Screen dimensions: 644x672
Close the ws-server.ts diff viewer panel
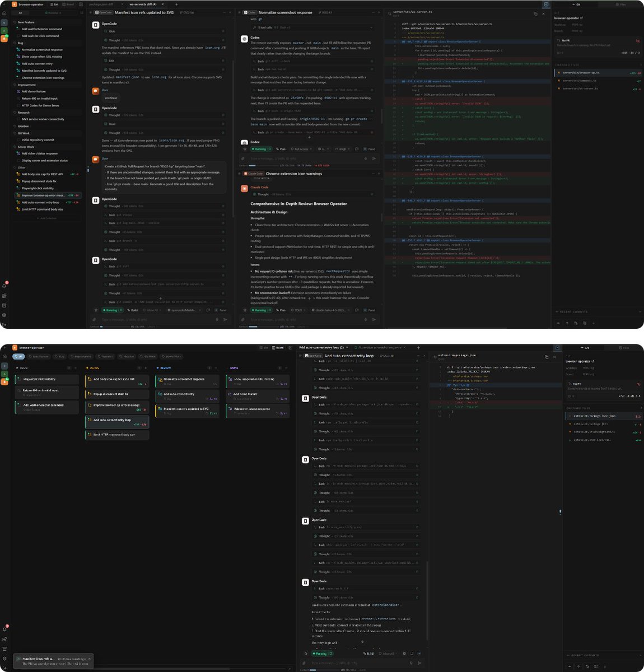[544, 13]
